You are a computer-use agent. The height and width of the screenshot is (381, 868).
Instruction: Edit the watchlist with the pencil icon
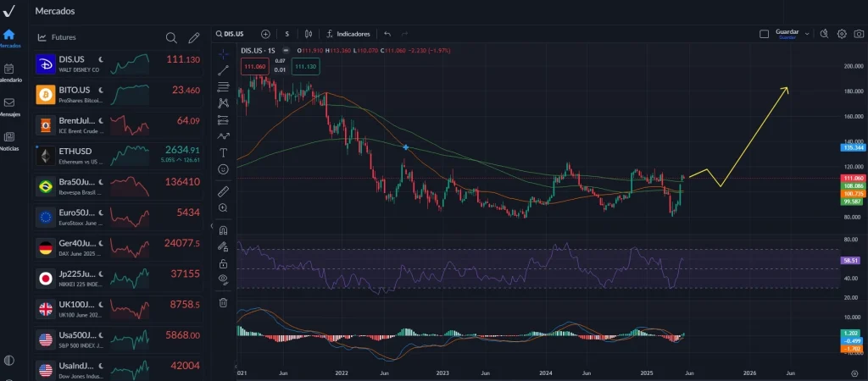(x=193, y=37)
